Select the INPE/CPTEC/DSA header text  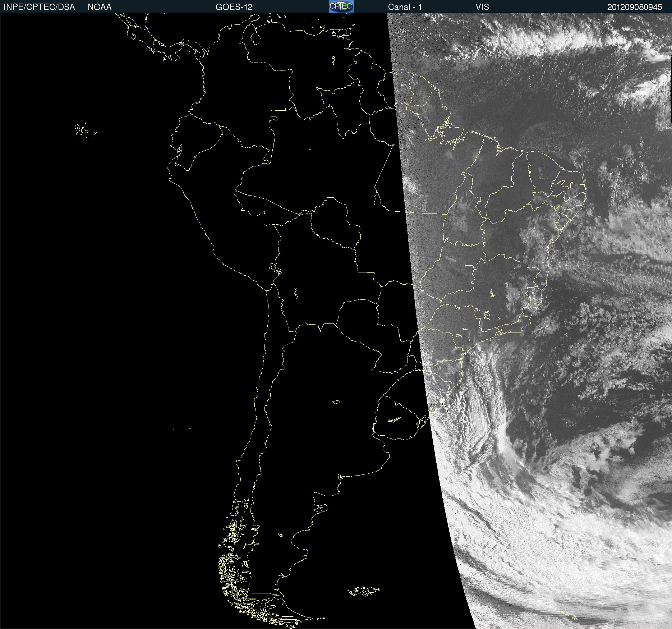point(39,7)
